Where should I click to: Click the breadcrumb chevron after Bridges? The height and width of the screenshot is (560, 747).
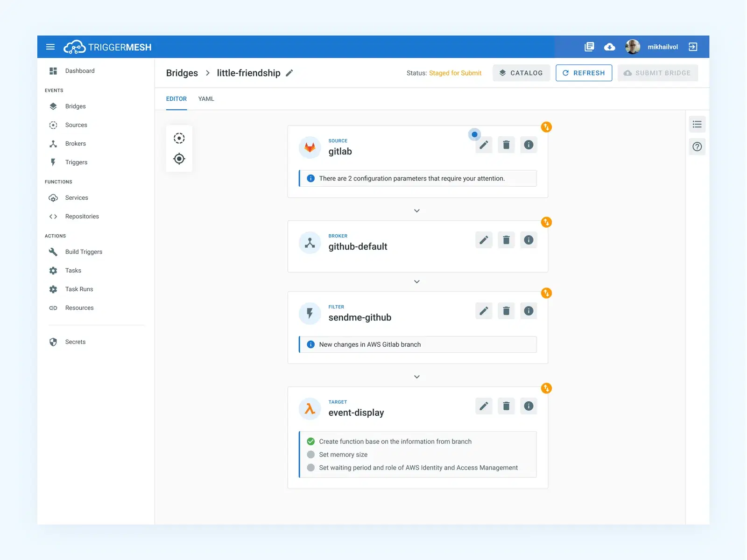click(208, 73)
